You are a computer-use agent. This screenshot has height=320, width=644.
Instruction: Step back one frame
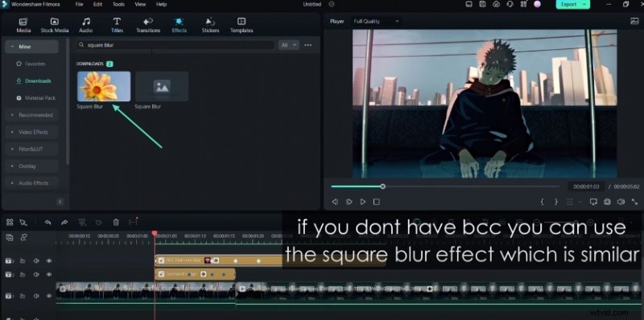335,202
